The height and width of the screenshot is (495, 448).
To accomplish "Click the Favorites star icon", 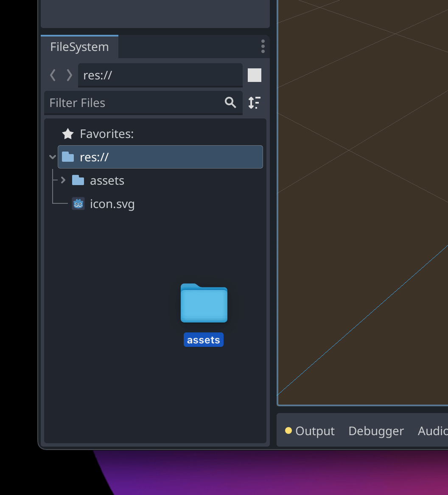I will click(x=68, y=134).
